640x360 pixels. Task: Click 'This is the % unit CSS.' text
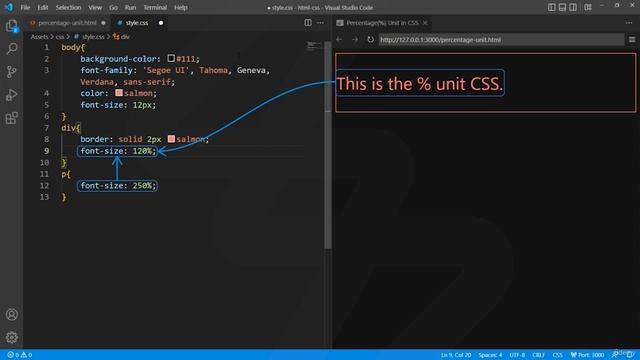420,84
